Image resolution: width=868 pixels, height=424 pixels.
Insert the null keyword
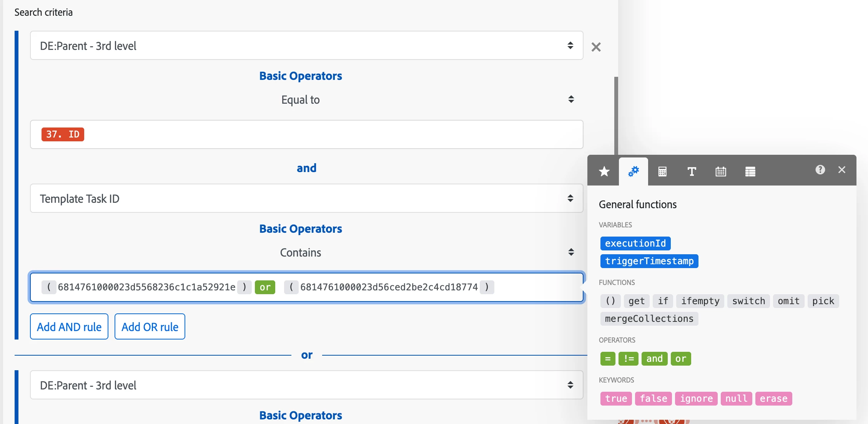point(736,399)
